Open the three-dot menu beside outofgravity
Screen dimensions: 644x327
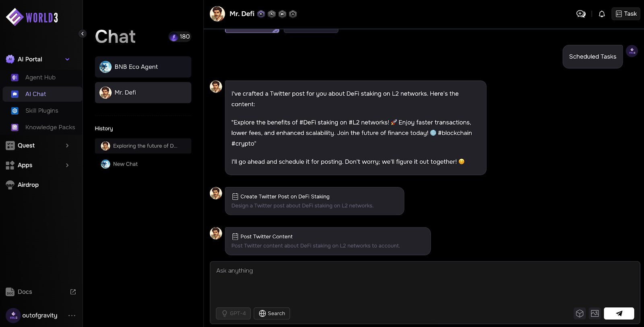coord(72,315)
